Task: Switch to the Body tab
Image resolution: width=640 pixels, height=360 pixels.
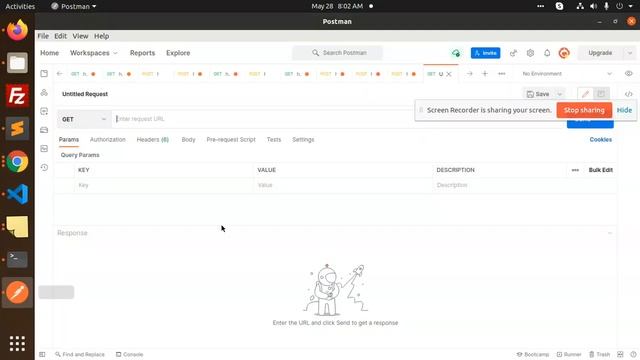Action: coord(188,140)
